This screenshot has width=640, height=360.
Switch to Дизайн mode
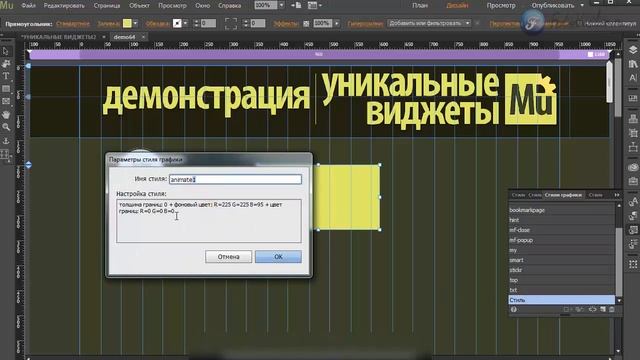[457, 5]
